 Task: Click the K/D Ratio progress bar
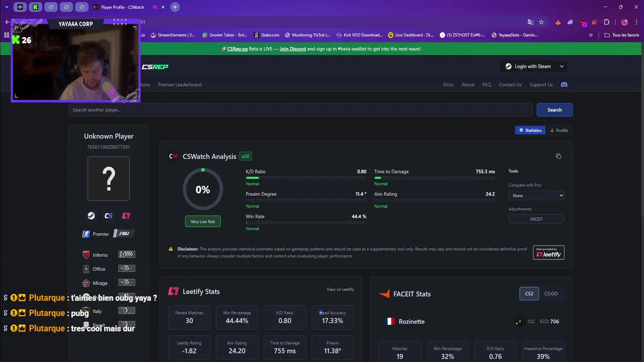pos(306,177)
